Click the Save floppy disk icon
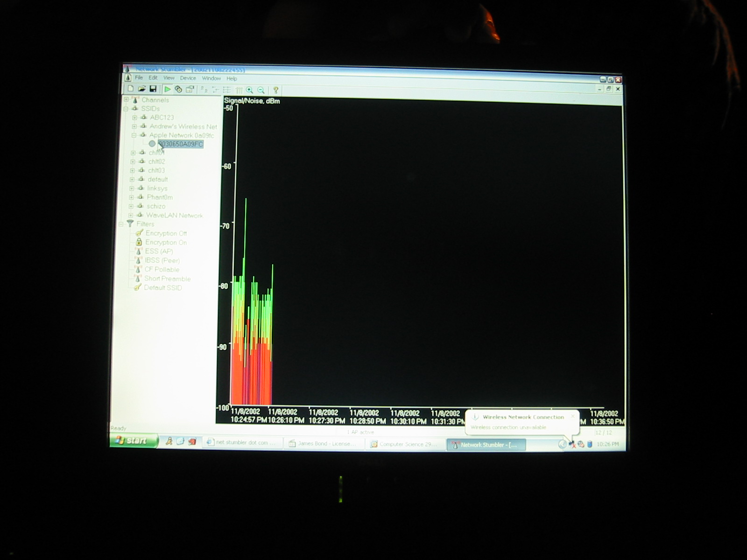Viewport: 747px width, 560px height. 153,89
